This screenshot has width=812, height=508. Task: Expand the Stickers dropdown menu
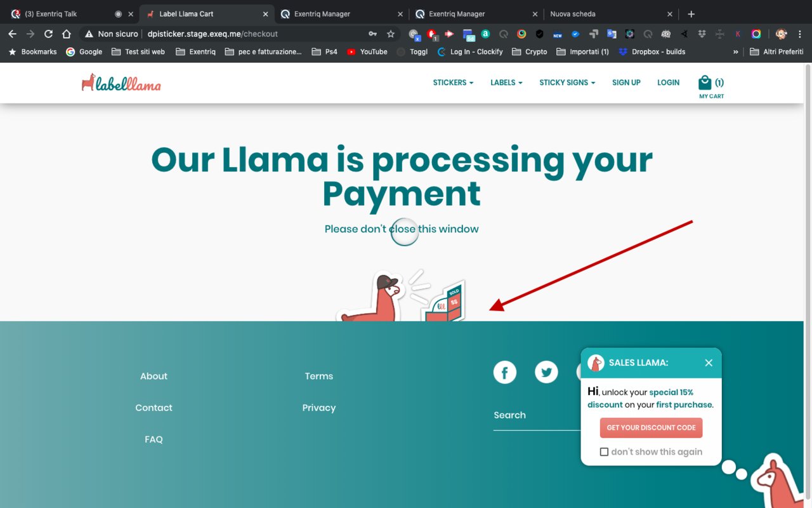[x=453, y=83]
